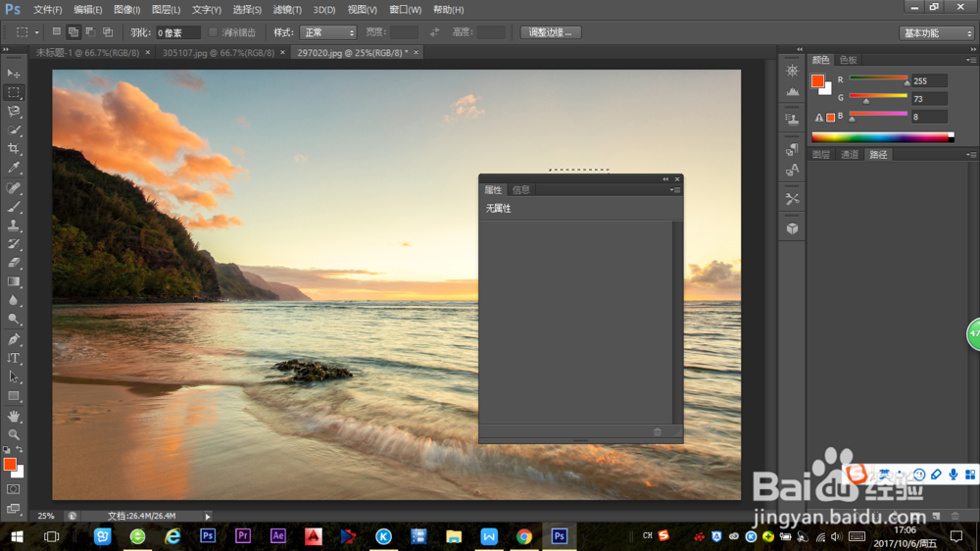Screen dimensions: 980x551
Task: Select the Brush tool
Action: pos(13,207)
